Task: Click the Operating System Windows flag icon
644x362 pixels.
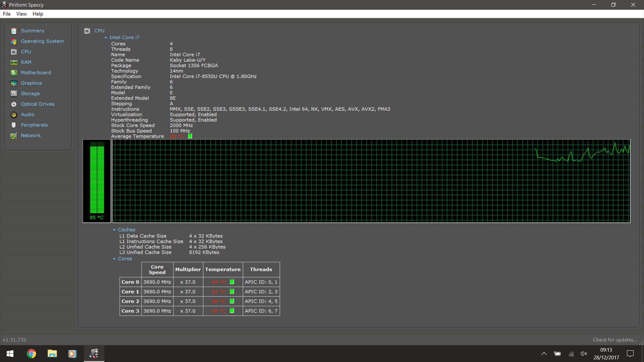Action: click(14, 41)
